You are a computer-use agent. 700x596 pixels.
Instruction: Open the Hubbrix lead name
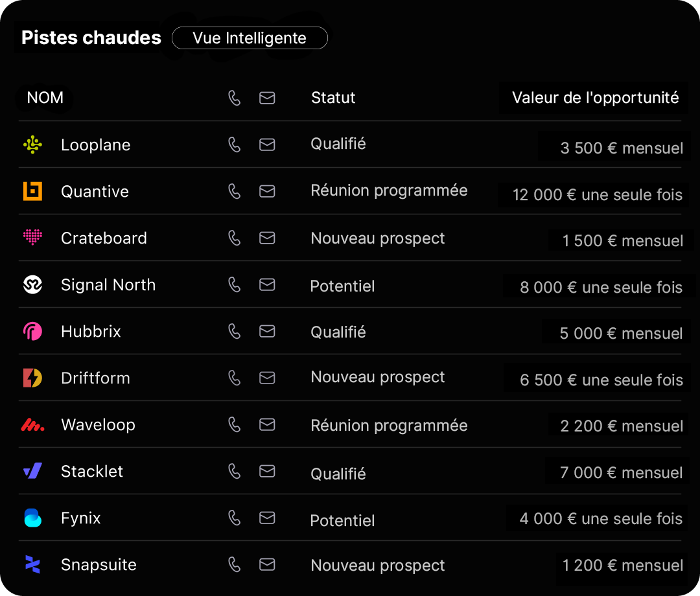click(91, 332)
